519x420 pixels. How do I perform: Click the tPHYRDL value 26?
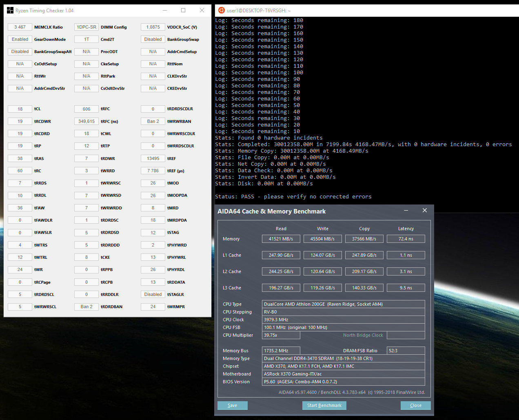(x=153, y=269)
